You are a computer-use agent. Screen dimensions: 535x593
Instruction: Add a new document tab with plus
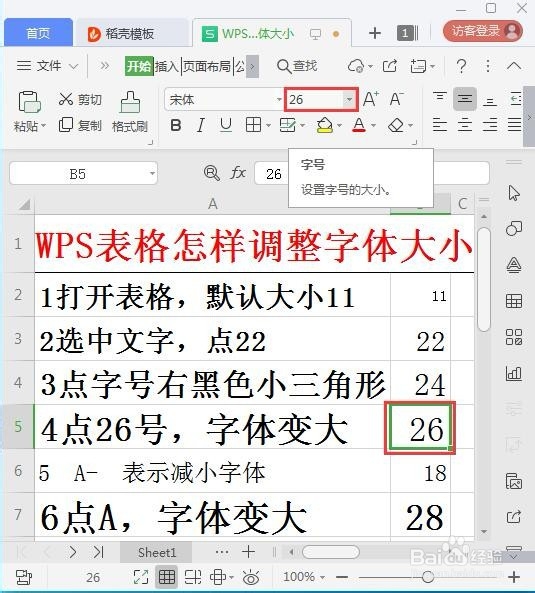coord(375,33)
